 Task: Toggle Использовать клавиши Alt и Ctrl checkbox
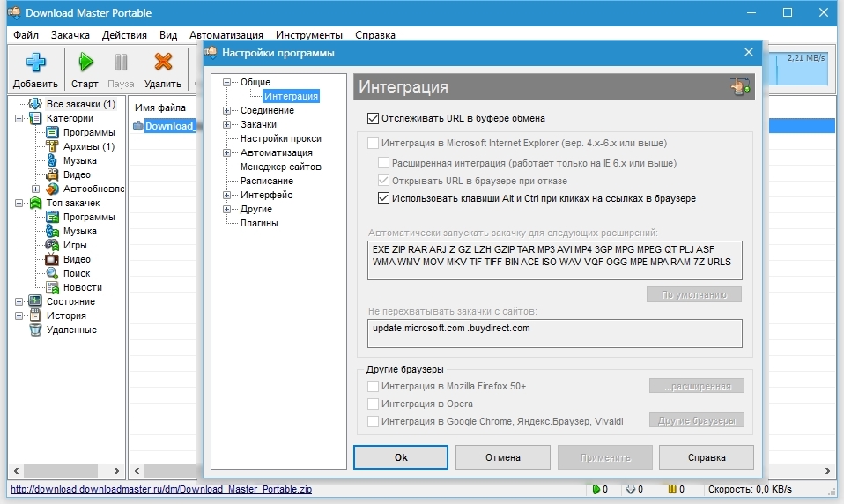tap(383, 198)
